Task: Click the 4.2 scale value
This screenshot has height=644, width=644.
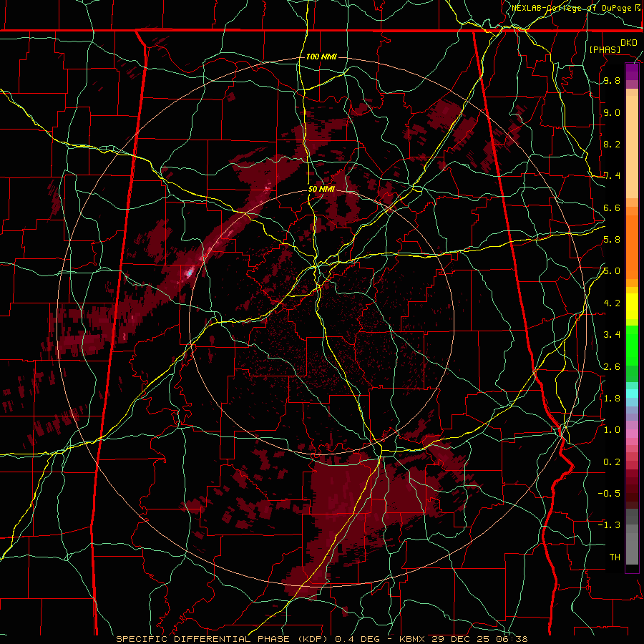Action: (612, 303)
